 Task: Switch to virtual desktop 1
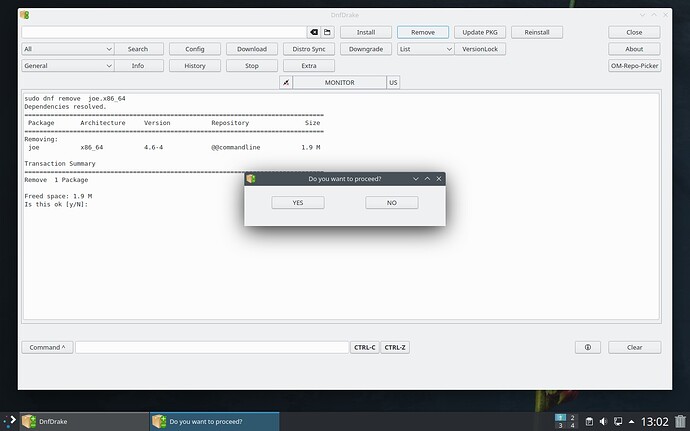(560, 417)
